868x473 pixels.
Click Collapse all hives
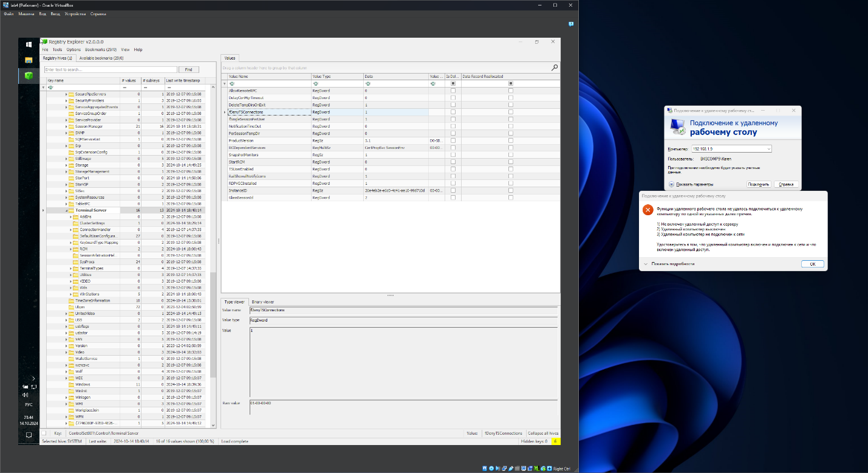543,433
